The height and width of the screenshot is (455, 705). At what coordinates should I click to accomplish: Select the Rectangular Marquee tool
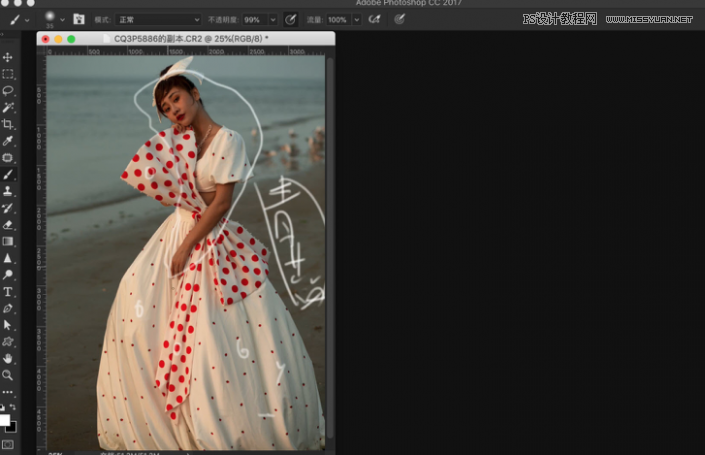[8, 74]
